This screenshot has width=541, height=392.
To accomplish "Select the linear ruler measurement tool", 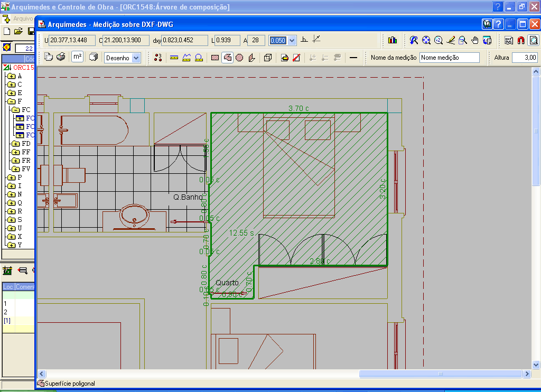I will click(x=174, y=58).
